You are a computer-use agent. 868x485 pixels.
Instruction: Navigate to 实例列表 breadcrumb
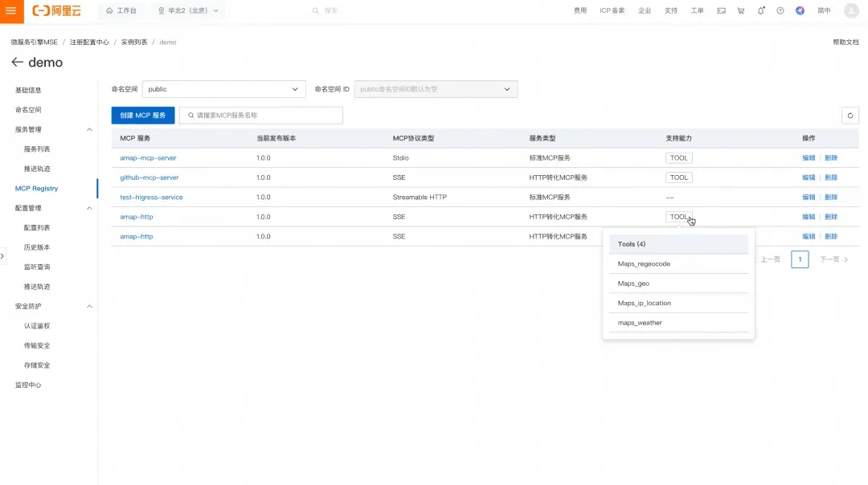(x=134, y=42)
